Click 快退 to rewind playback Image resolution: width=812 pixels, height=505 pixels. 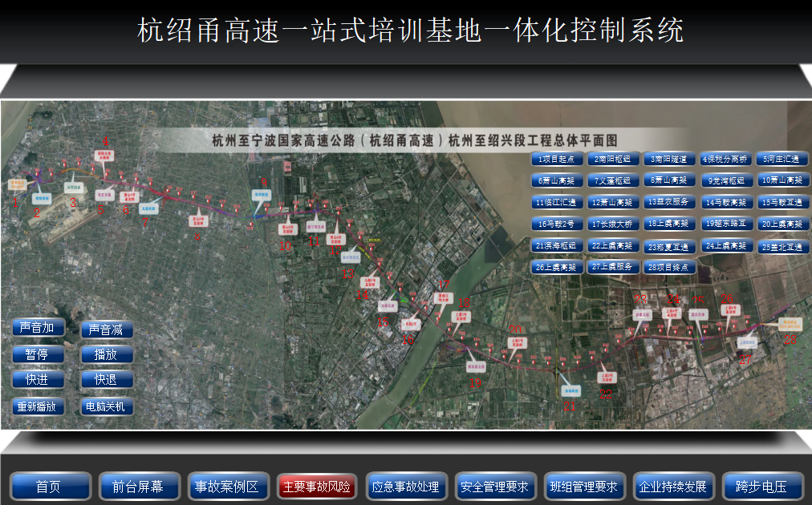[x=106, y=380]
